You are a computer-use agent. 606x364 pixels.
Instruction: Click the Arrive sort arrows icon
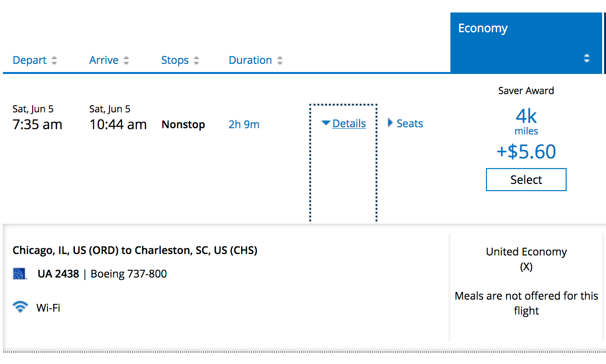pos(126,61)
